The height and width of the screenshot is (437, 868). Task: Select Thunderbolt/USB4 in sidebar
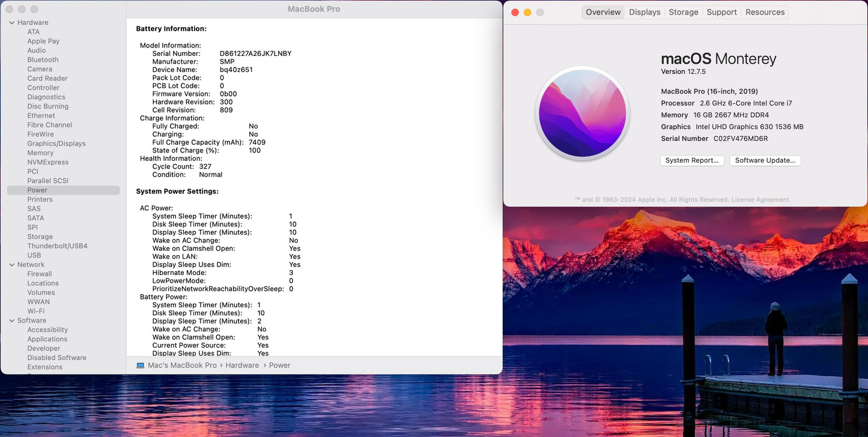(57, 246)
